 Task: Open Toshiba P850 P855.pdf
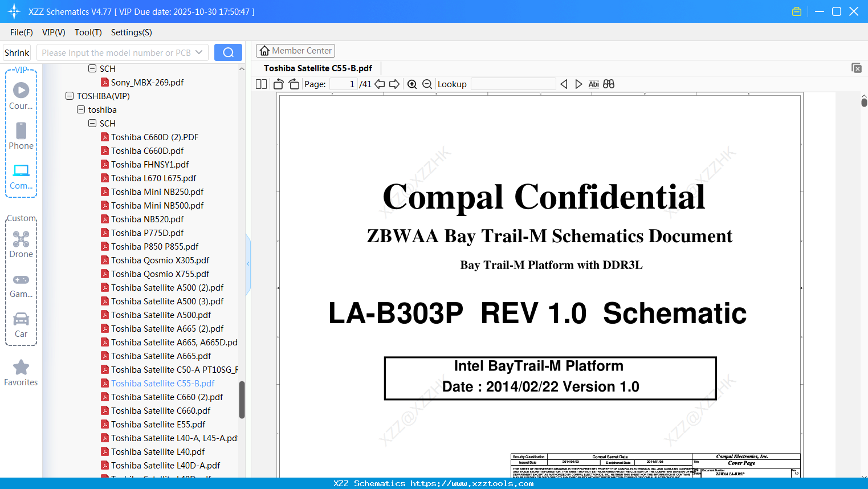click(154, 246)
